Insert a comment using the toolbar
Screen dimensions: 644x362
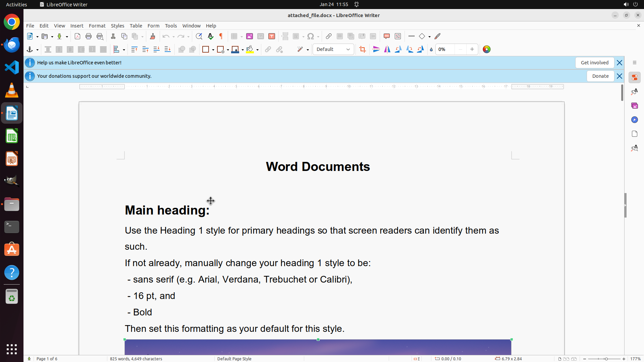pyautogui.click(x=386, y=36)
